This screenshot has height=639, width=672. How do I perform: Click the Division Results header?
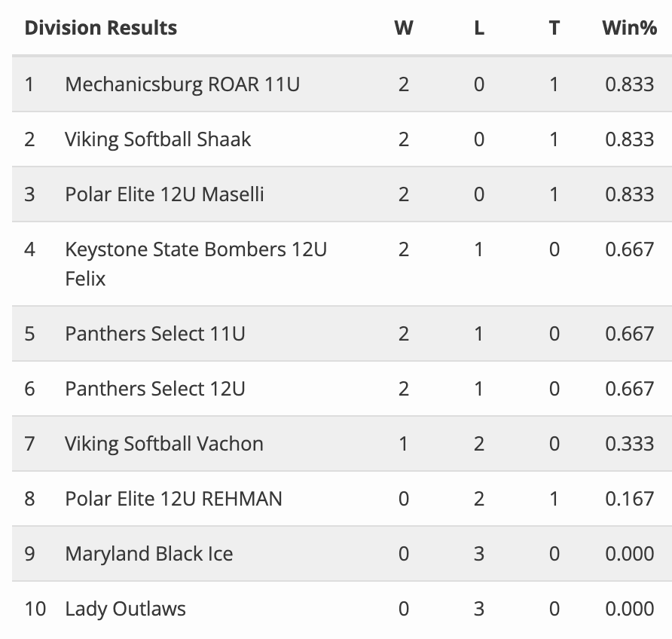pos(101,28)
